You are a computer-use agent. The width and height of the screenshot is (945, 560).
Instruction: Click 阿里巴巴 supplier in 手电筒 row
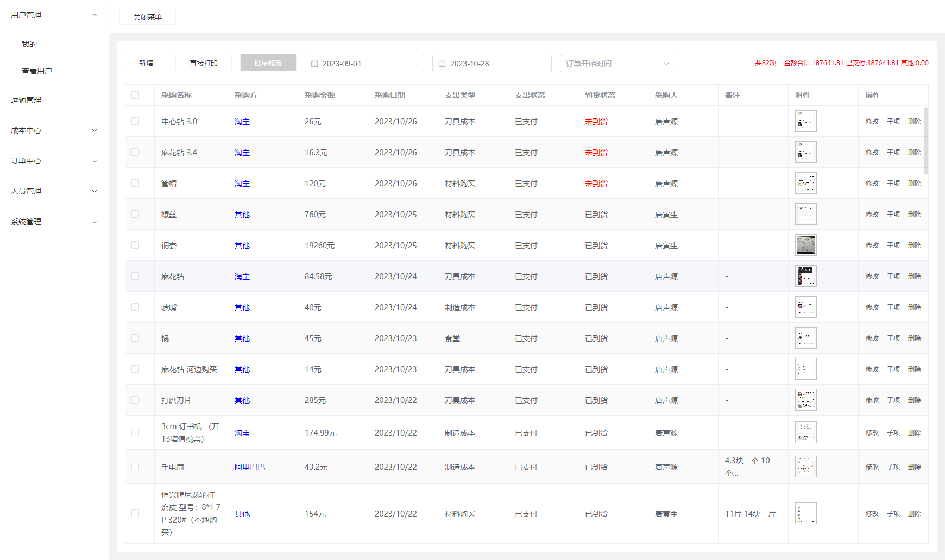250,467
